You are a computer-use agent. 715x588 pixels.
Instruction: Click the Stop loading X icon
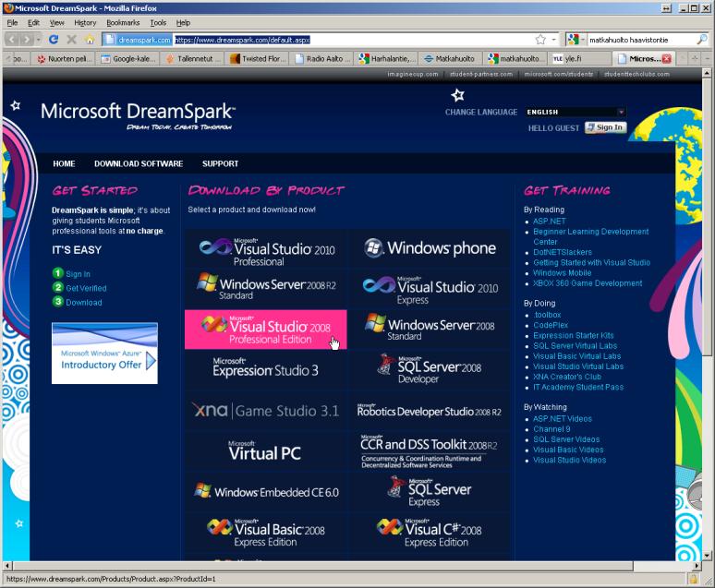[71, 40]
